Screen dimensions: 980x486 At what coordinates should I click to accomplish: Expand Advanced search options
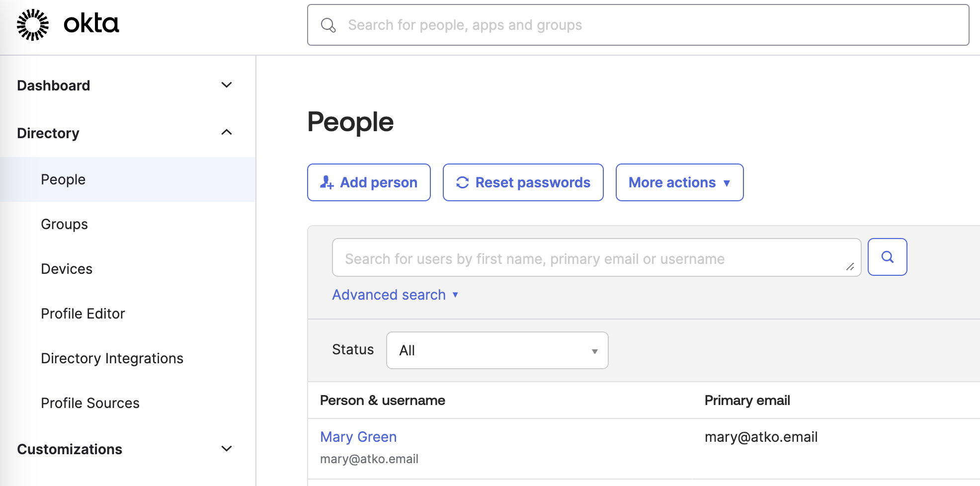(x=395, y=295)
